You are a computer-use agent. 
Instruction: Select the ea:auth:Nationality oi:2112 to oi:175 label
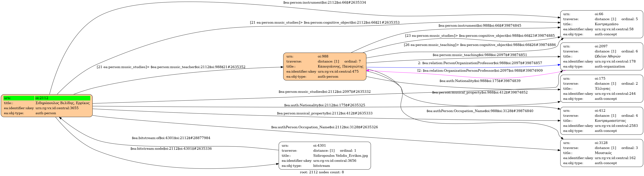(x=324, y=105)
